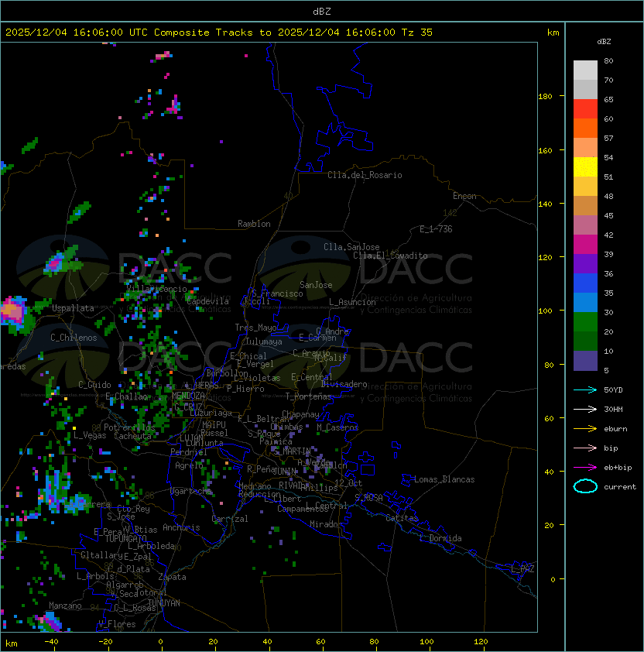The width and height of the screenshot is (644, 652).
Task: Click the 'C_Guido' map label
Action: [x=94, y=385]
